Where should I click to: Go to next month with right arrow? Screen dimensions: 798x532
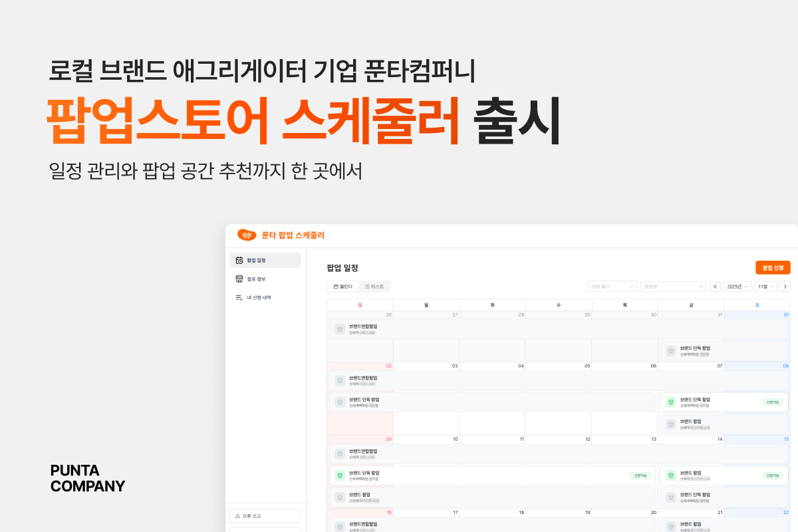[x=785, y=287]
